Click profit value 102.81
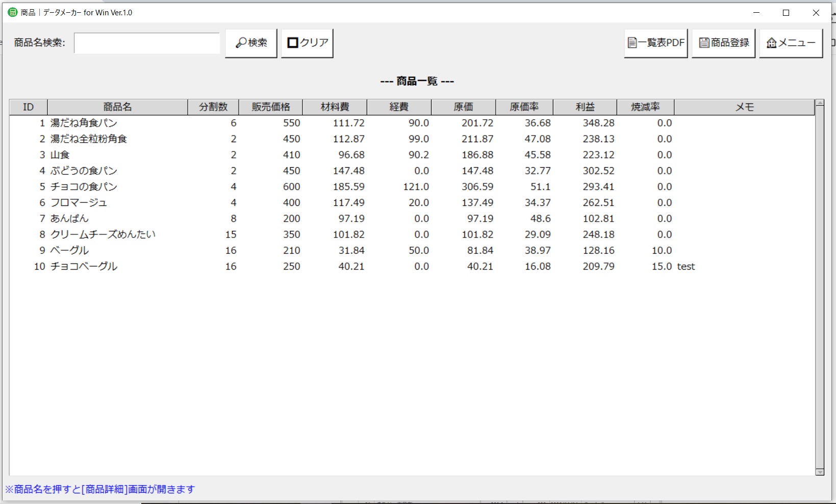Viewport: 836px width, 504px height. pos(599,218)
